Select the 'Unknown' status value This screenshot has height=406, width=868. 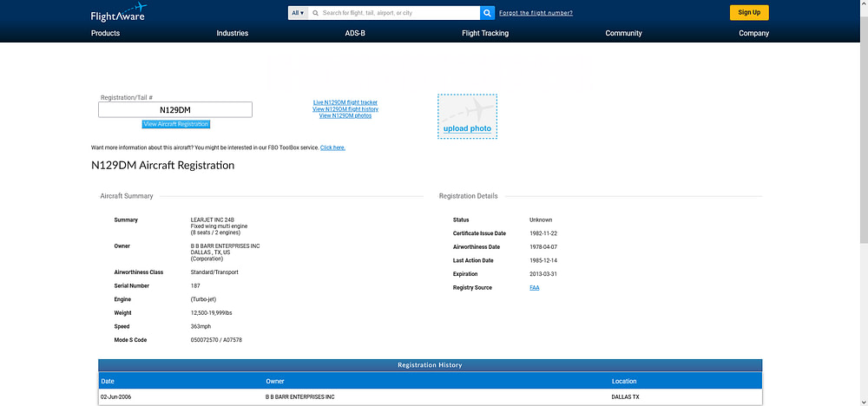(x=541, y=219)
